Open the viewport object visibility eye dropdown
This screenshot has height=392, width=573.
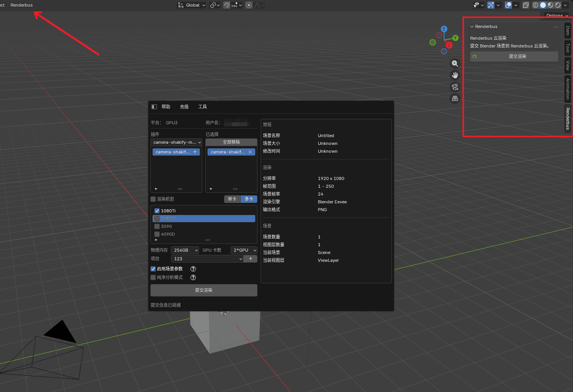[x=478, y=5]
